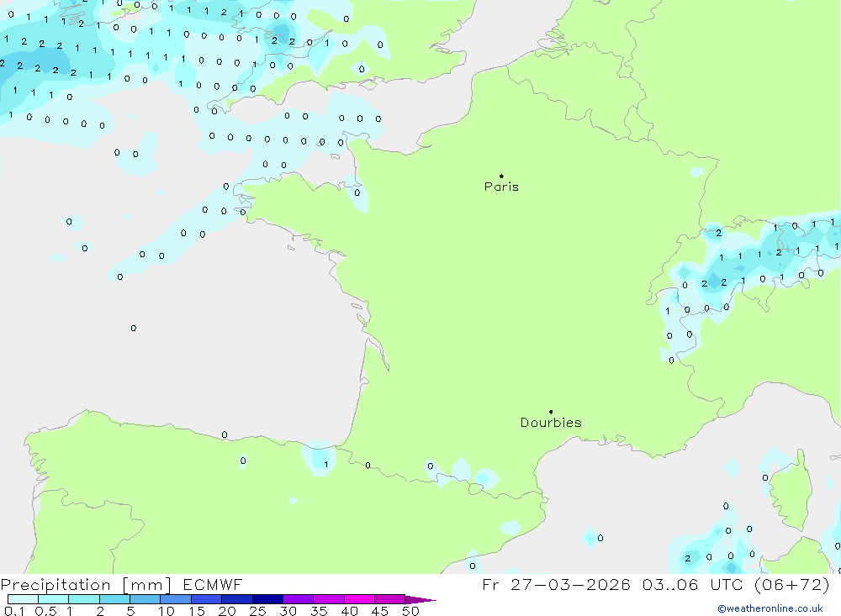841x616 pixels.
Task: Click the legend label '25'
Action: 257,611
